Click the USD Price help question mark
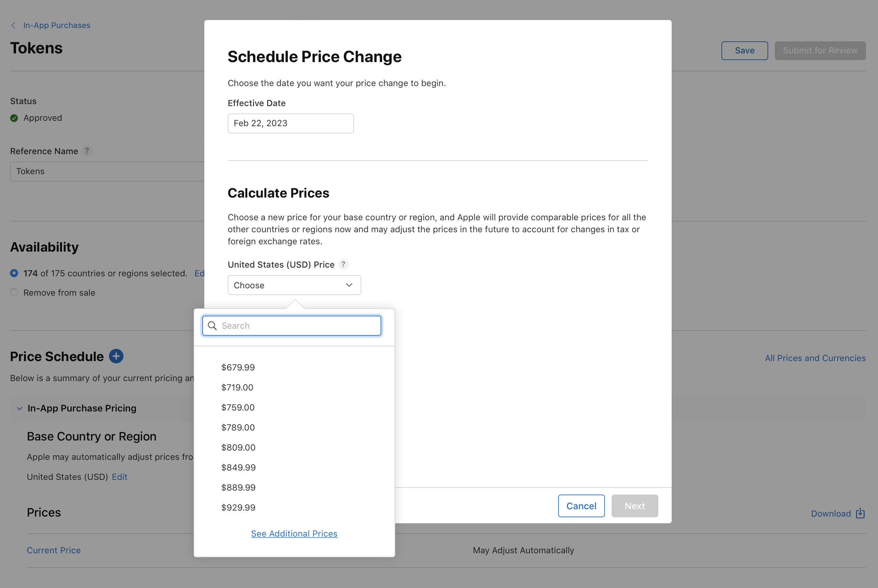The width and height of the screenshot is (878, 588). (343, 264)
